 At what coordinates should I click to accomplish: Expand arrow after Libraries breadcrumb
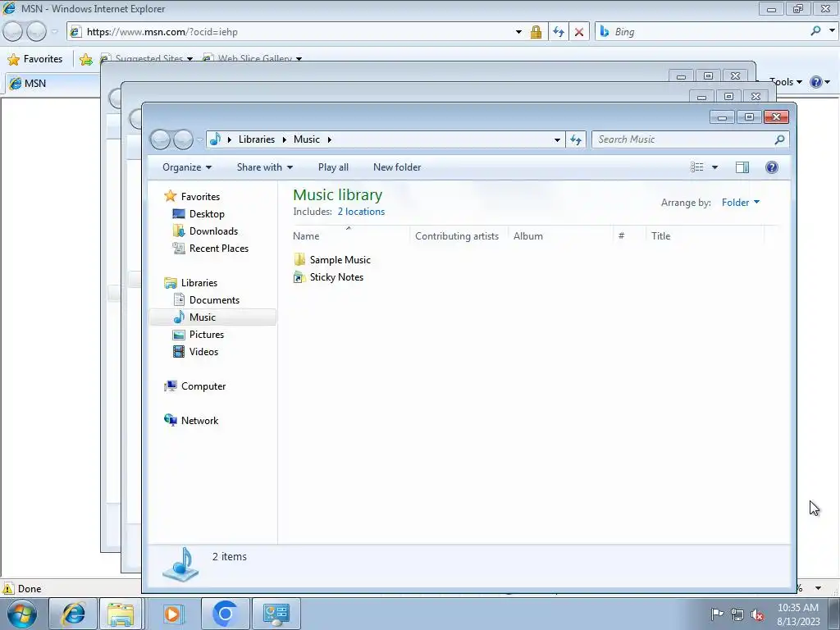284,139
